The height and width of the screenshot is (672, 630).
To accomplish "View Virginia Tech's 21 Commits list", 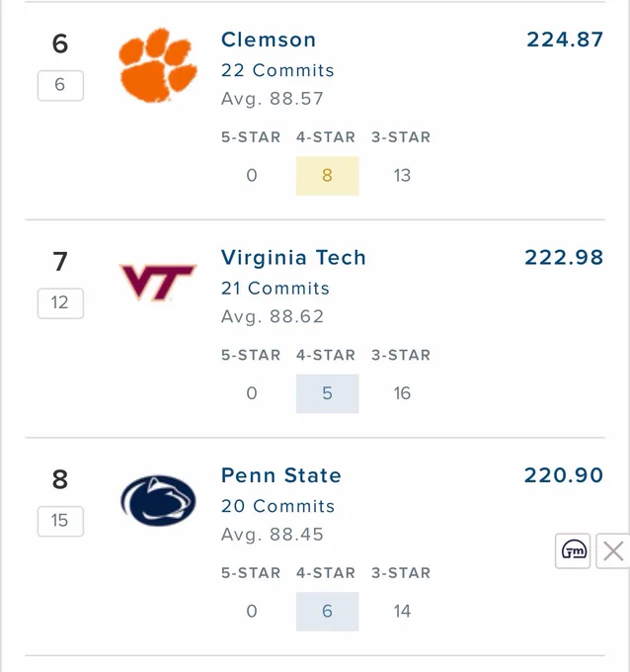I will coord(276,288).
